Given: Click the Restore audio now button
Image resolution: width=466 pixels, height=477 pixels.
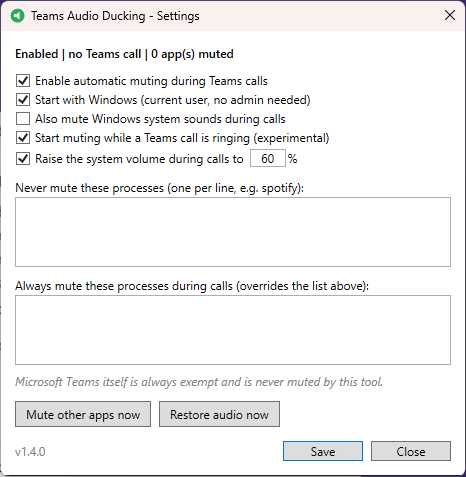Looking at the screenshot, I should [219, 414].
